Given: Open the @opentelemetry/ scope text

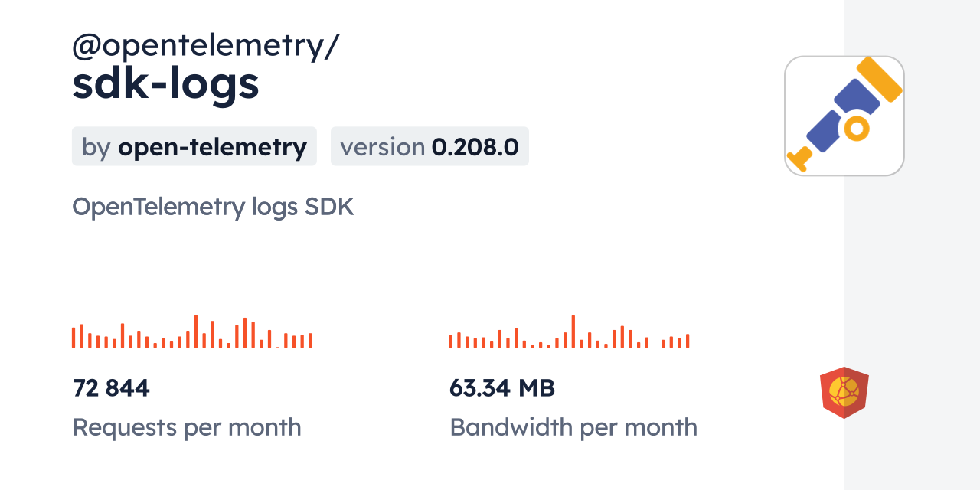Looking at the screenshot, I should 205,46.
